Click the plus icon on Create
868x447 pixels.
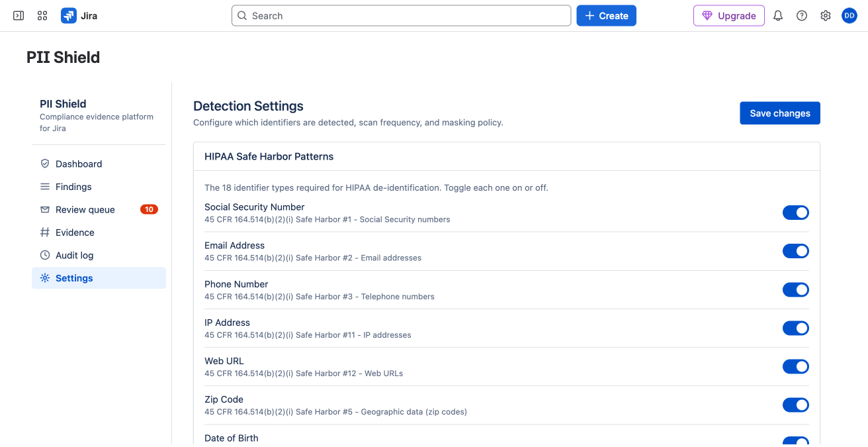[x=589, y=16]
